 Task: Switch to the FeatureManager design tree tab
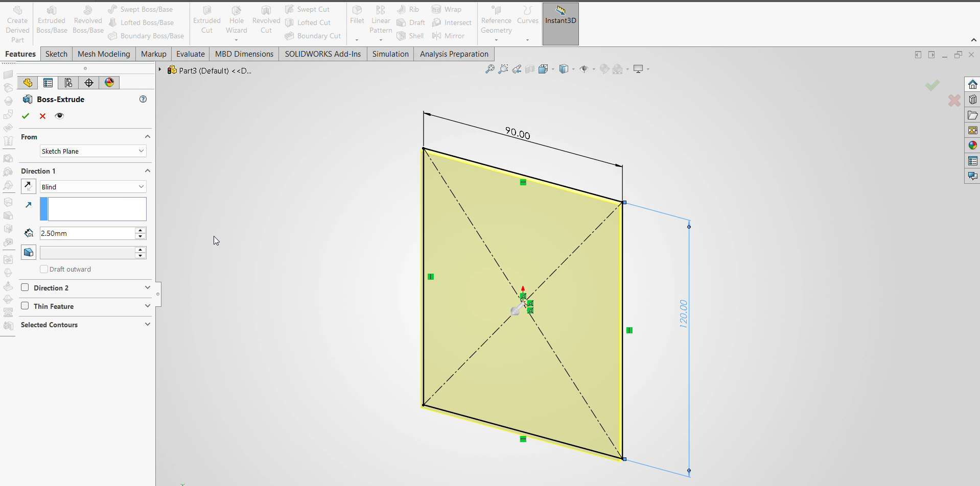(x=28, y=83)
